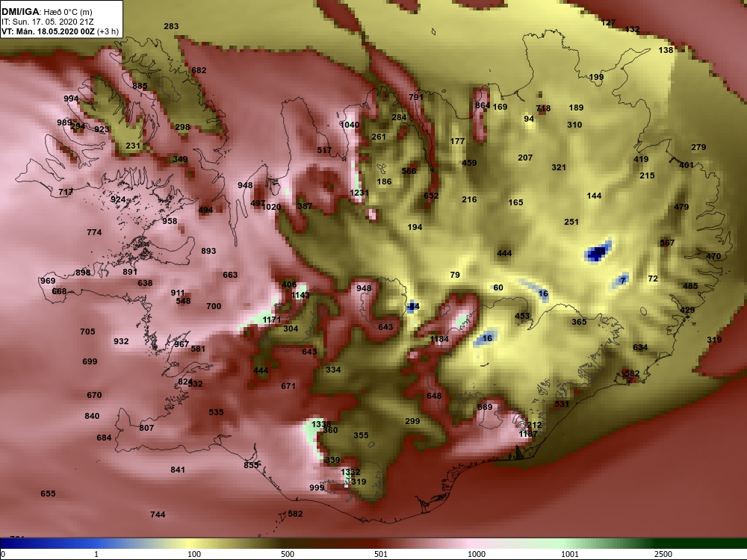This screenshot has height=560, width=747.
Task: Click the map value '1020'
Action: [x=271, y=207]
